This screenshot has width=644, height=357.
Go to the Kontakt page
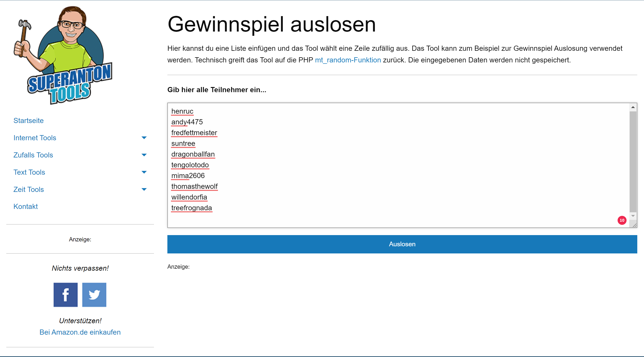(x=26, y=206)
